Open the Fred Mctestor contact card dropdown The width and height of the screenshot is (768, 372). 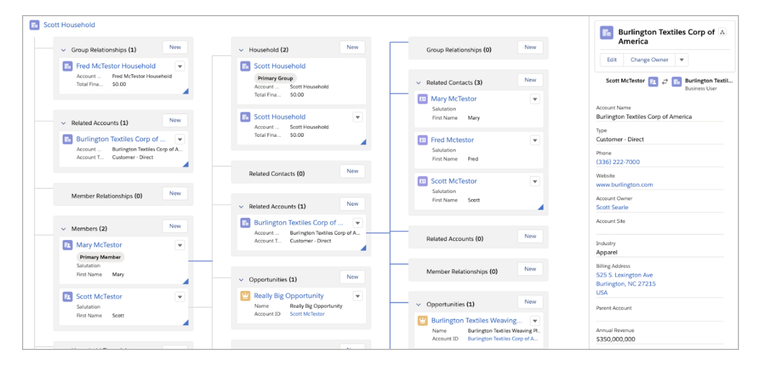[x=535, y=140]
